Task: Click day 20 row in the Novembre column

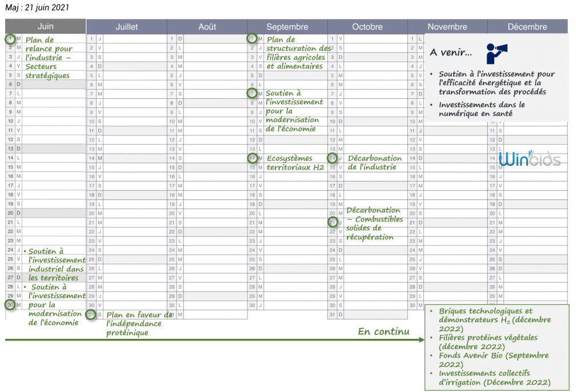Action: coord(447,213)
